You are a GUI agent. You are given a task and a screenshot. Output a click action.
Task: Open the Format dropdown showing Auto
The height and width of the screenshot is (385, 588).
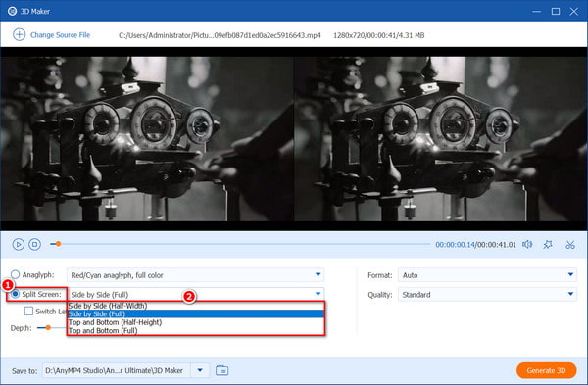[x=487, y=275]
